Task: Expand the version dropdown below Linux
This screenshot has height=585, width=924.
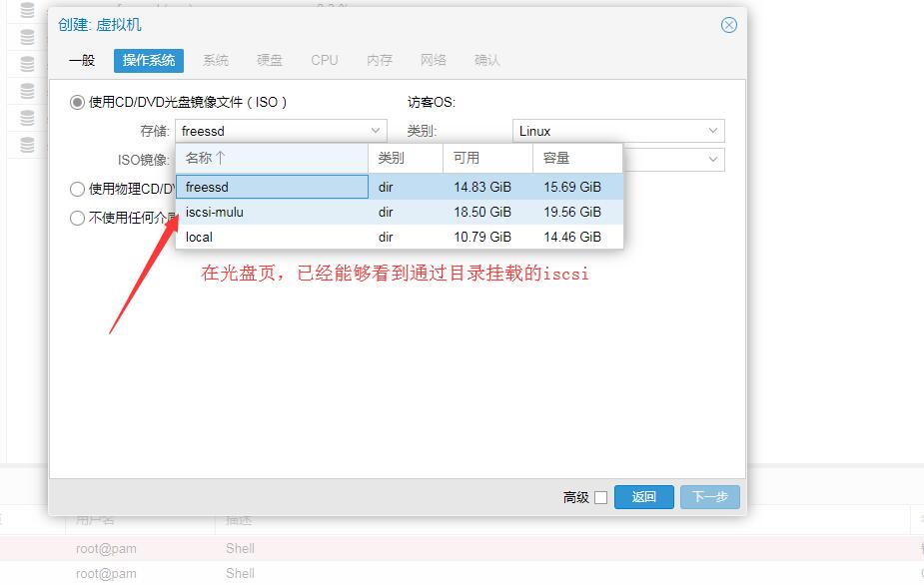Action: click(x=713, y=160)
